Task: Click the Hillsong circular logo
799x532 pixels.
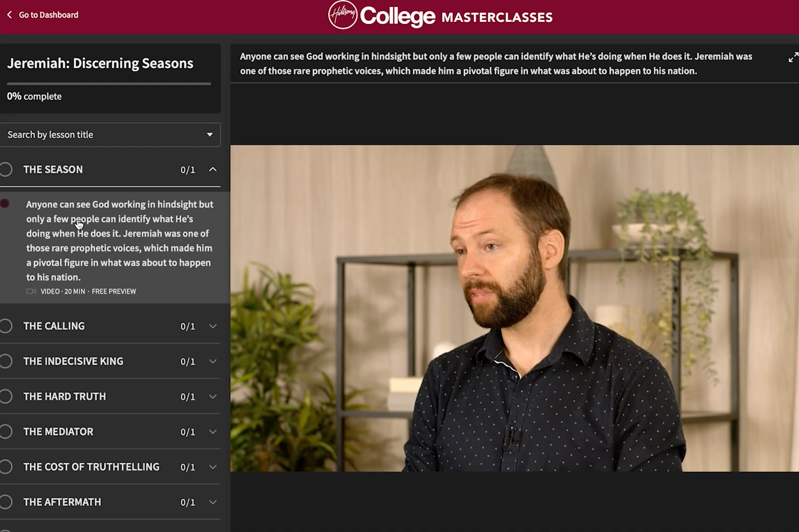Action: click(342, 15)
